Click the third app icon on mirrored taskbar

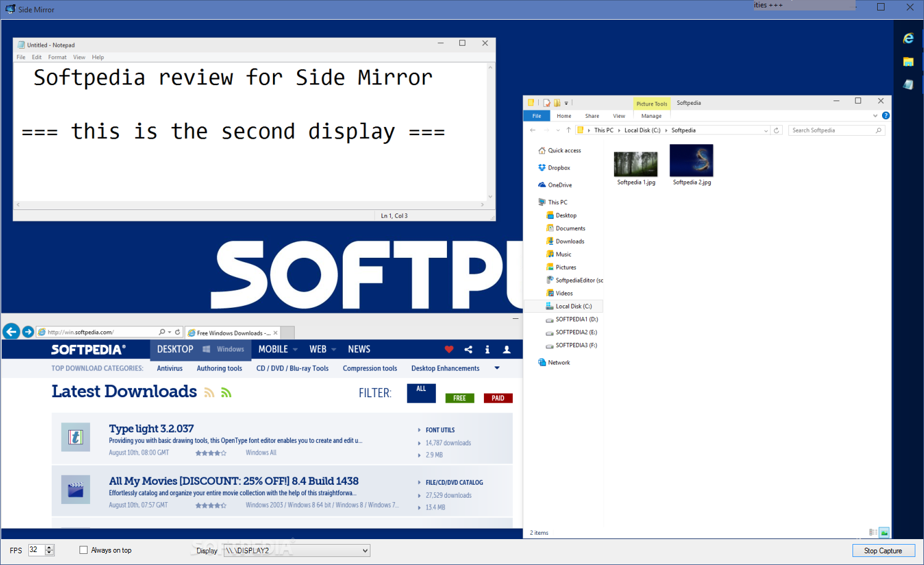(908, 85)
